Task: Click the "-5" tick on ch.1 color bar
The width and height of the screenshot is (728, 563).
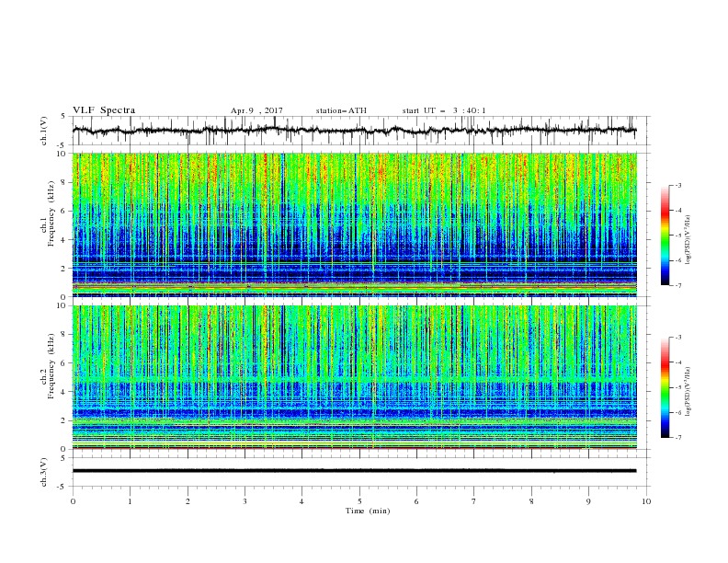Action: tap(677, 236)
